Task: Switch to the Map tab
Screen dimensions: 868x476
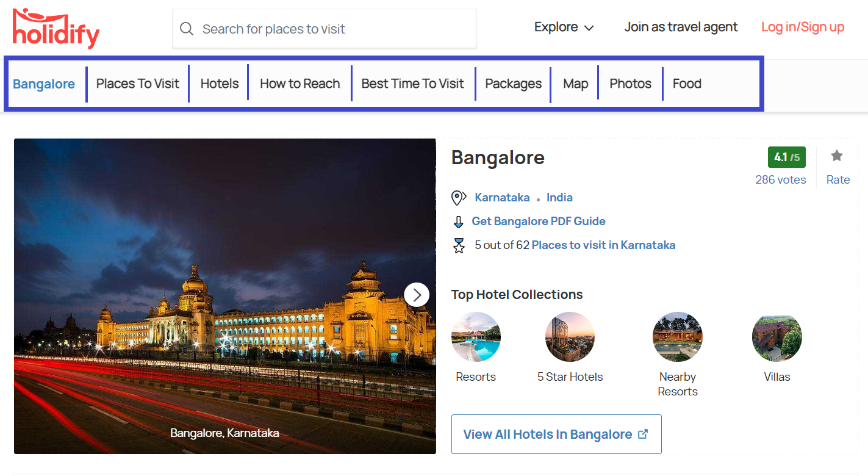Action: 576,84
